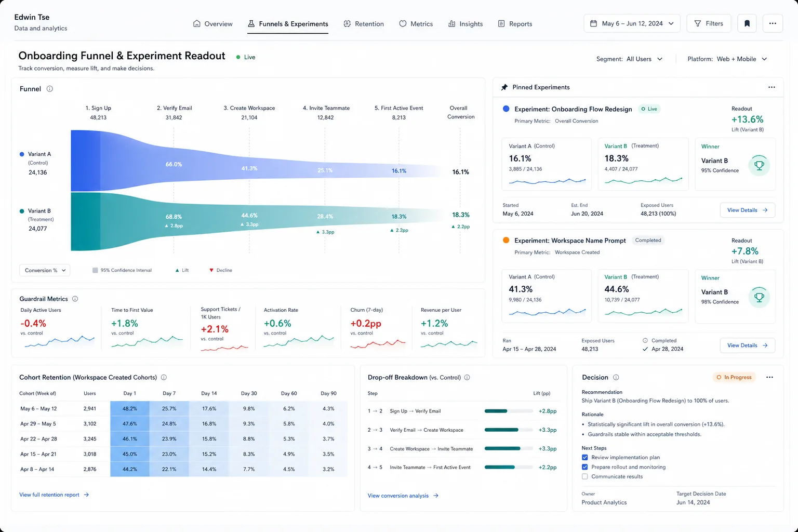Viewport: 798px width, 532px height.
Task: Select the Funnels & Experiments tab
Action: pos(288,24)
